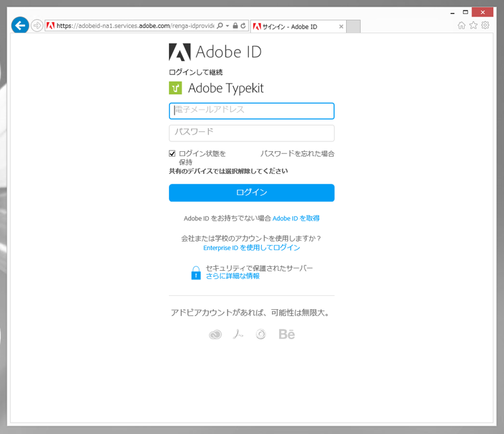Click the ログインして継続 text
This screenshot has height=434, width=504.
196,72
